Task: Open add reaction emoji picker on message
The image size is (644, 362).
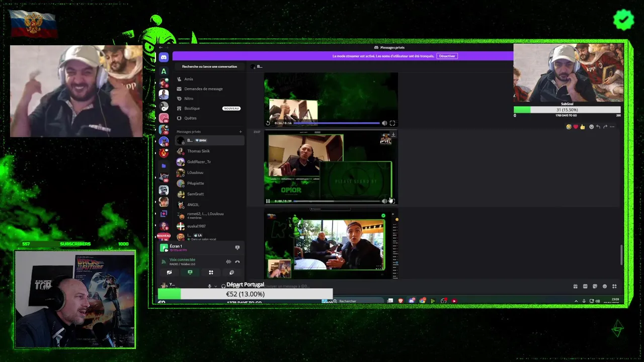Action: pyautogui.click(x=592, y=127)
